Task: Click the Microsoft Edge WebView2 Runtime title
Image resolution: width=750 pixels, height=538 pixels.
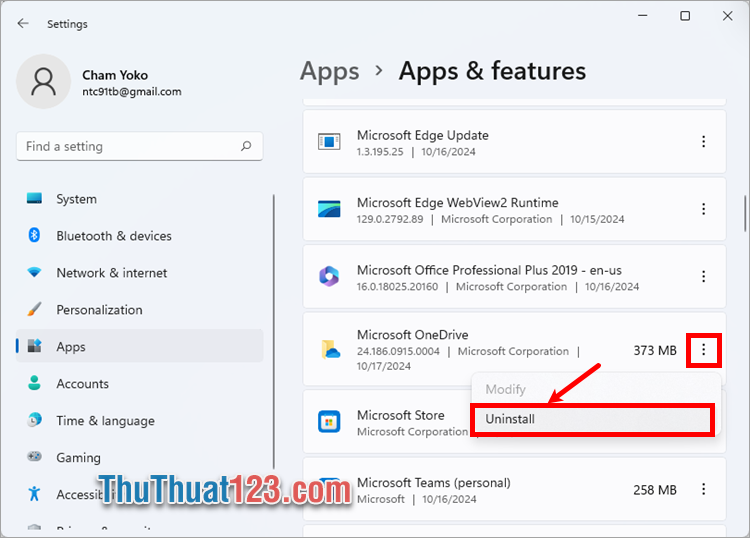Action: coord(458,203)
